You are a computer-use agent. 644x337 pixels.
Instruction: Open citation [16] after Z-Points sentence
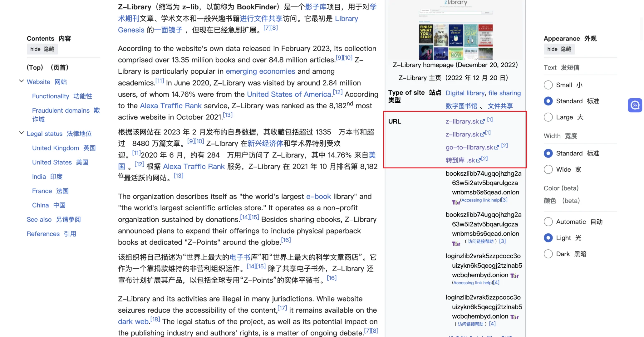(286, 240)
